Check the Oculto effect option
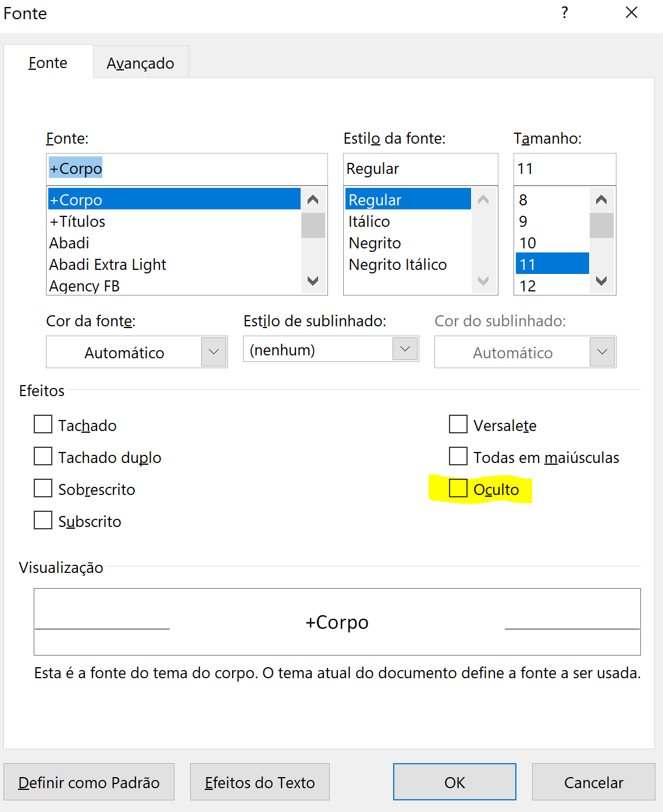 pos(458,489)
